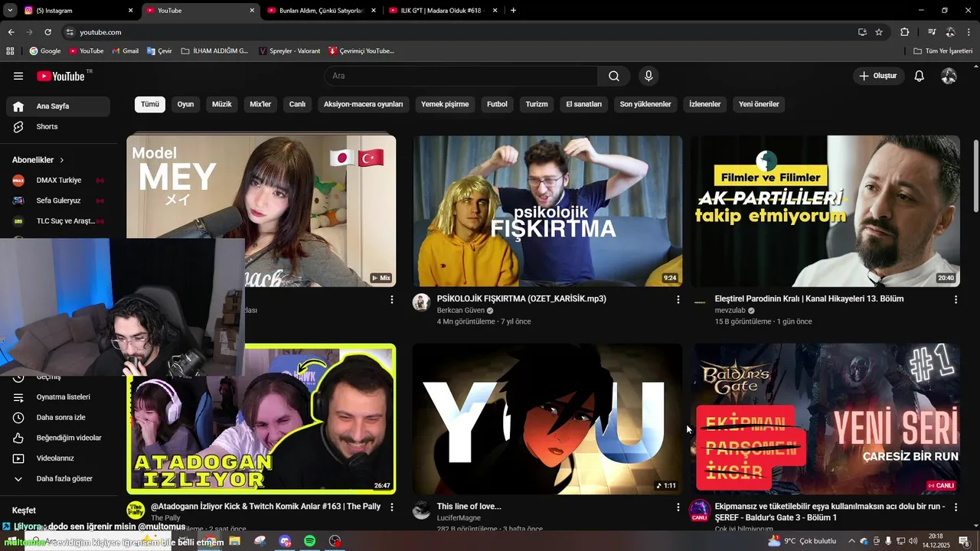The height and width of the screenshot is (551, 980).
Task: Open the YouTube hamburger guide menu
Action: (18, 76)
